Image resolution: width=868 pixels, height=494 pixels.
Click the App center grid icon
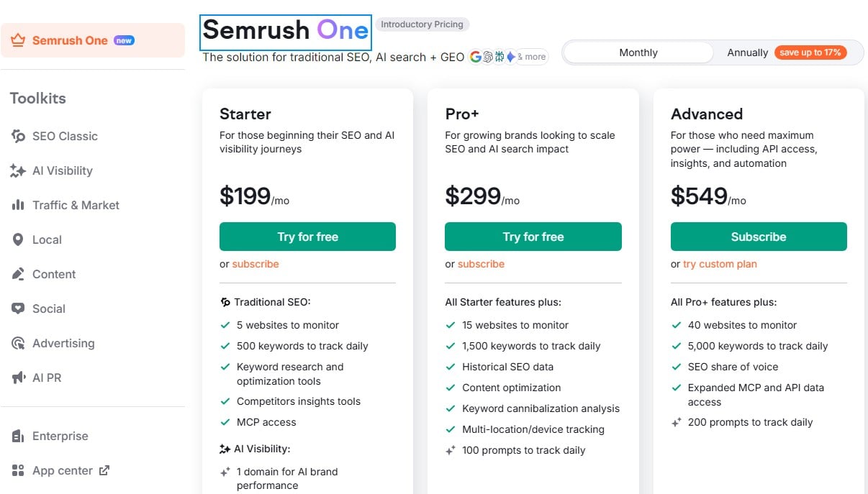click(x=18, y=470)
